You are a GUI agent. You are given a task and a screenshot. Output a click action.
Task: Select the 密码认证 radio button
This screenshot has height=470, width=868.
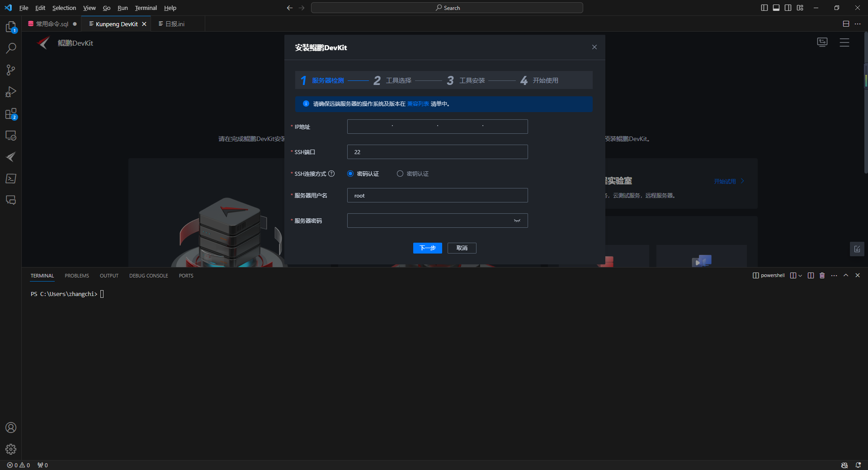click(349, 174)
